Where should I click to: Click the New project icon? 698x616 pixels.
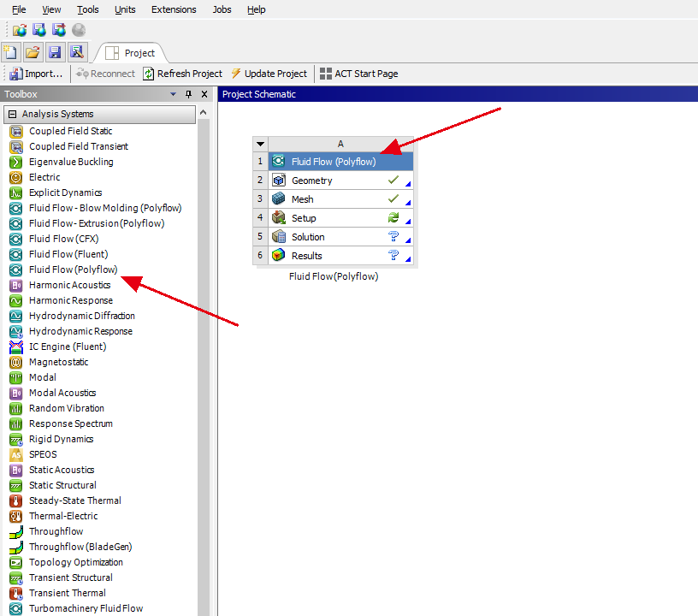coord(10,52)
